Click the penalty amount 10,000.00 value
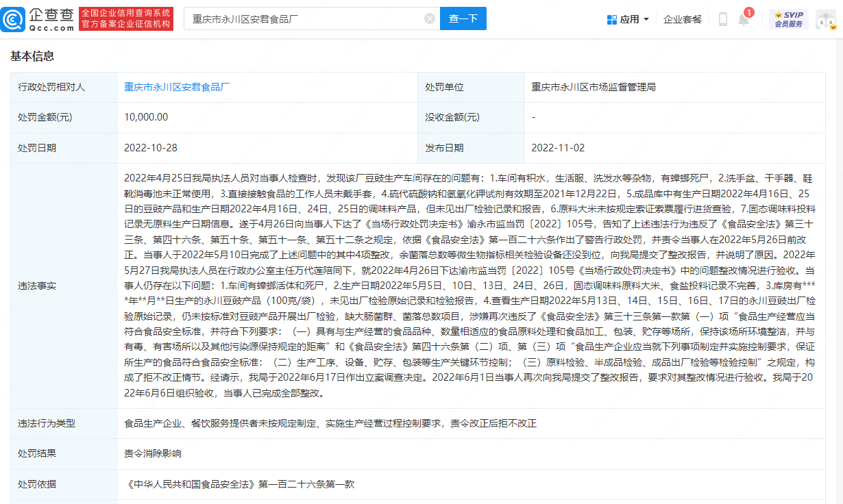This screenshot has height=504, width=843. (x=146, y=117)
